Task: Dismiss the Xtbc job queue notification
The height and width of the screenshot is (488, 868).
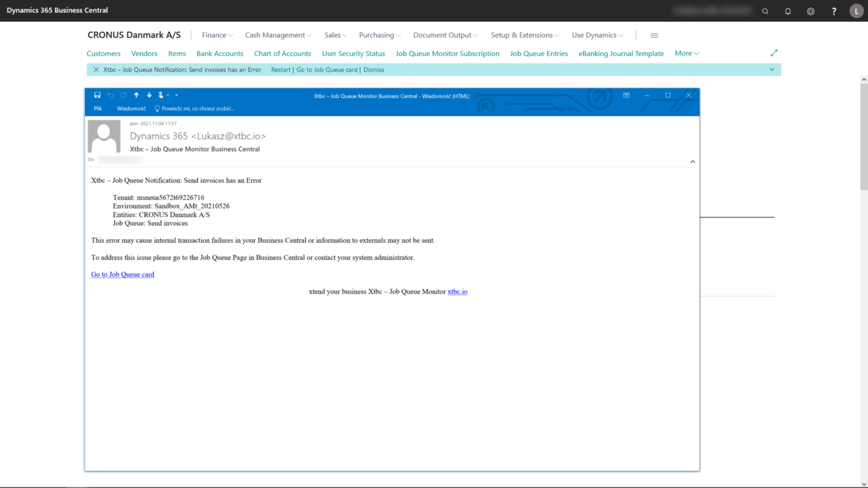Action: pos(373,69)
